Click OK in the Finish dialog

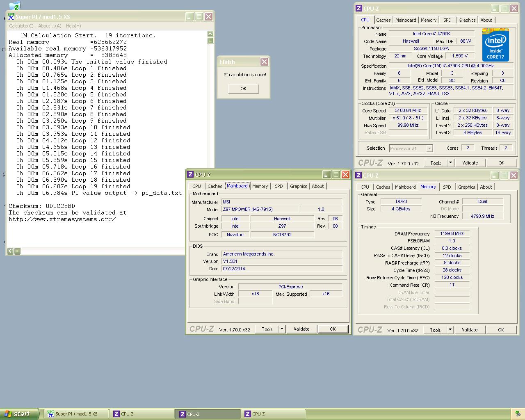point(244,89)
